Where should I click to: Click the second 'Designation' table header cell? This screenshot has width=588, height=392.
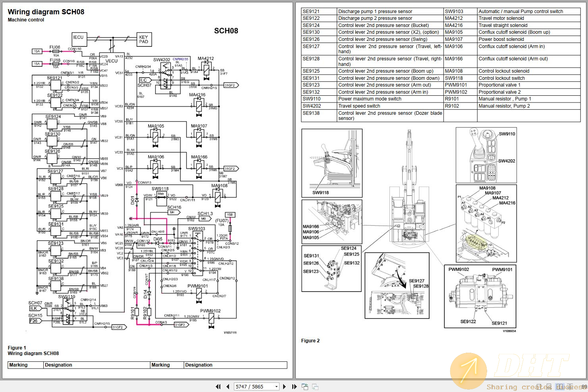235,365
